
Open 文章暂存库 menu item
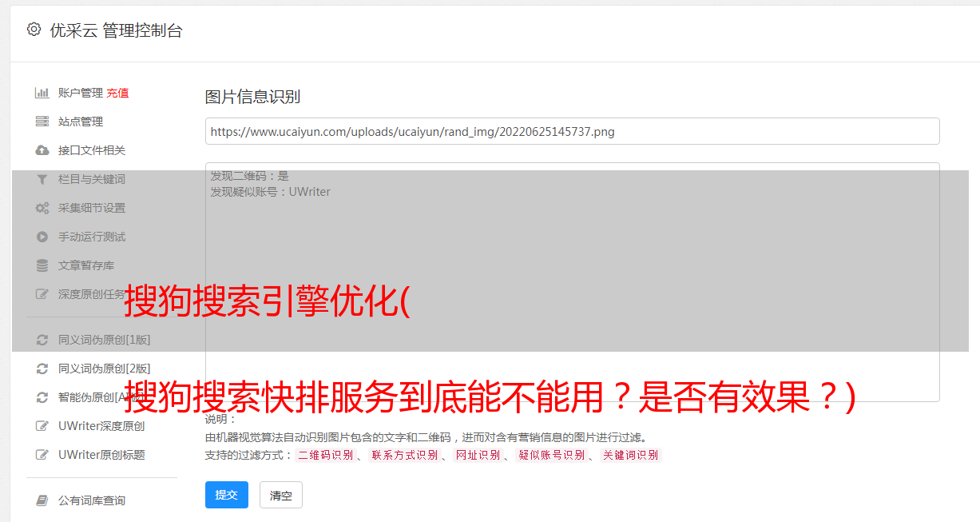tap(86, 265)
